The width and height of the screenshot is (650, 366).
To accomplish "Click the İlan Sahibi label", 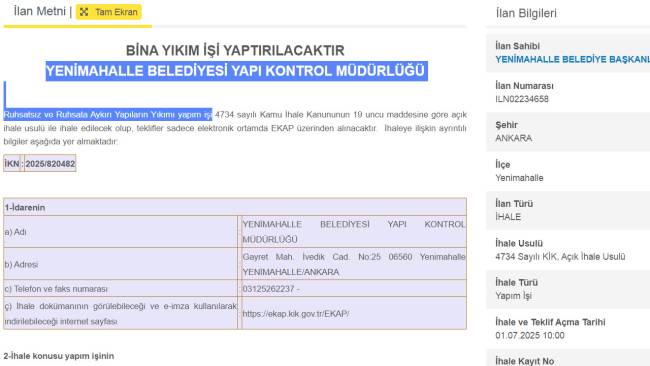I will pos(517,46).
